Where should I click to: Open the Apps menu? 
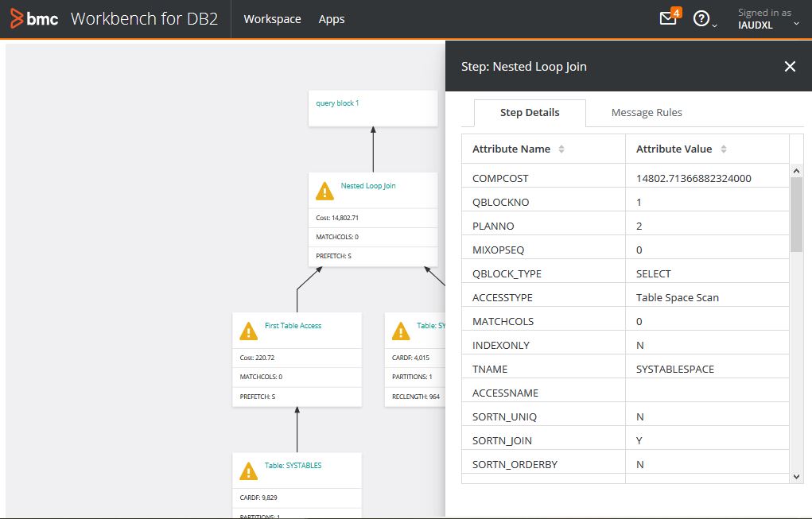[332, 19]
